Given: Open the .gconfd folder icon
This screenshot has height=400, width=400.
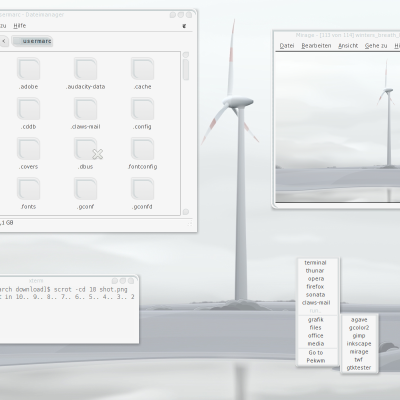Looking at the screenshot, I should (x=143, y=189).
